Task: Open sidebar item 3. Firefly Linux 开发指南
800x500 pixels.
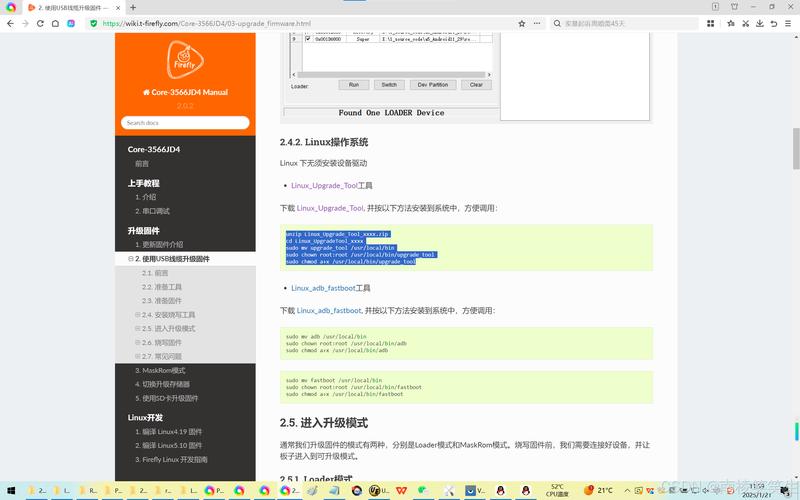Action: (171, 460)
